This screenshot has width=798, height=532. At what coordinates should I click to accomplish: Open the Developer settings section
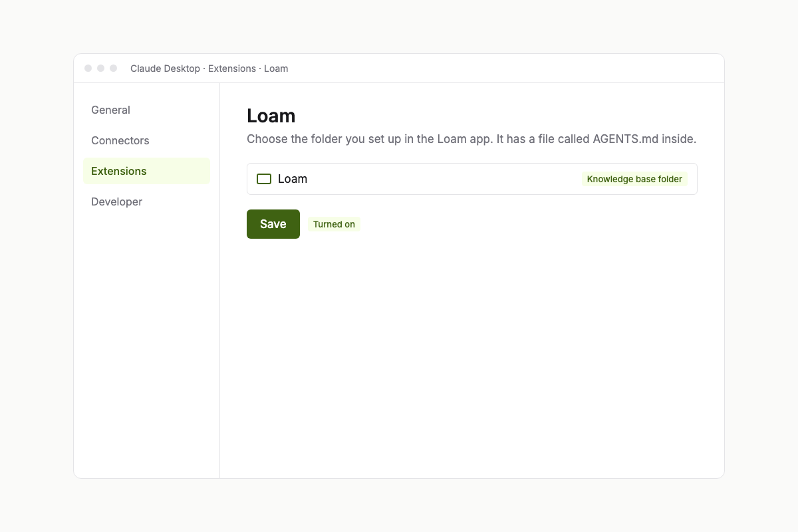coord(146,201)
